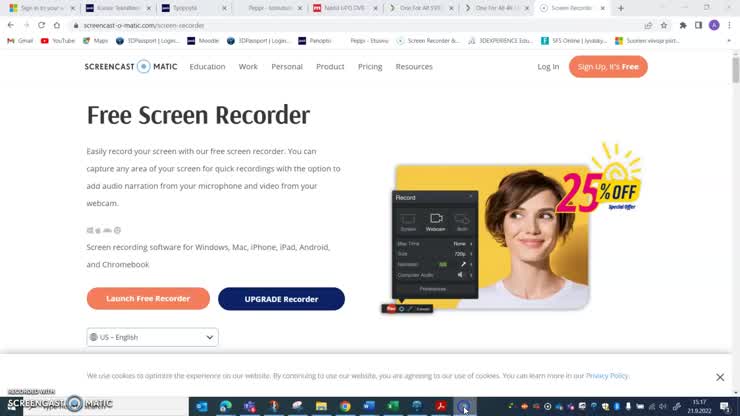Image resolution: width=740 pixels, height=416 pixels.
Task: Open the Resources navigation menu
Action: coord(414,67)
